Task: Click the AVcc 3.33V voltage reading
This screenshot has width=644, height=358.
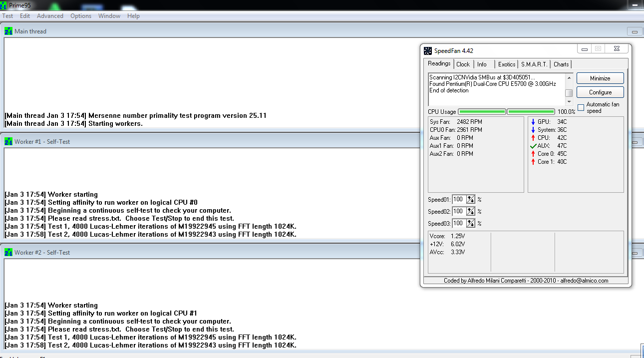Action: (x=447, y=252)
